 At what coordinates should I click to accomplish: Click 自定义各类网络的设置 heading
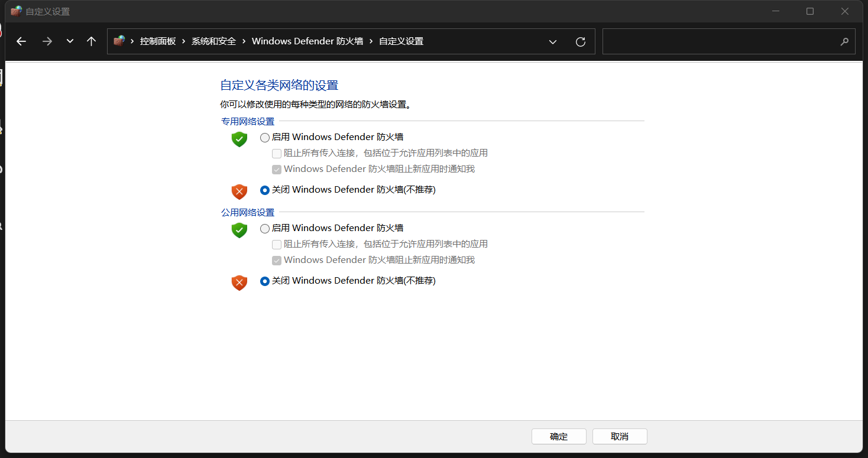point(279,85)
